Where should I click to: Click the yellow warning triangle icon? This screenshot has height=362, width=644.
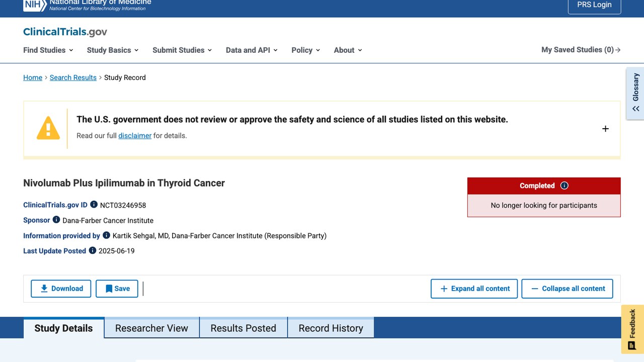pyautogui.click(x=48, y=128)
